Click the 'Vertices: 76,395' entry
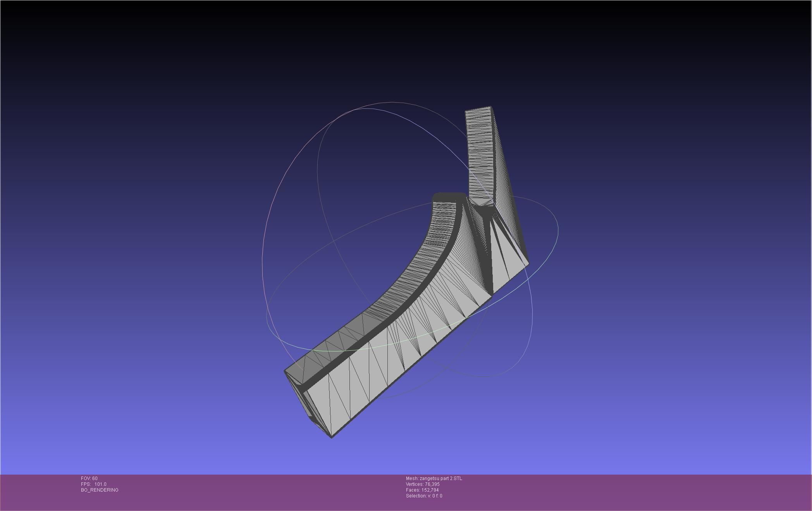Viewport: 812px width, 511px height. tap(423, 484)
